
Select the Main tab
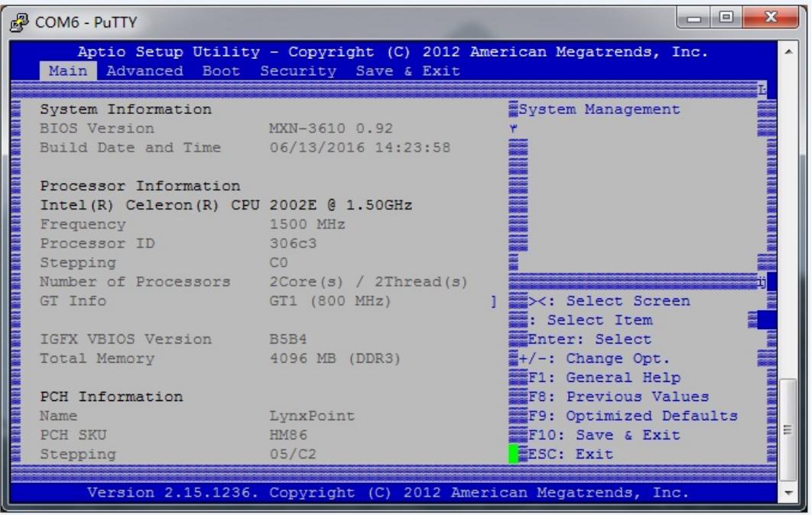(68, 71)
